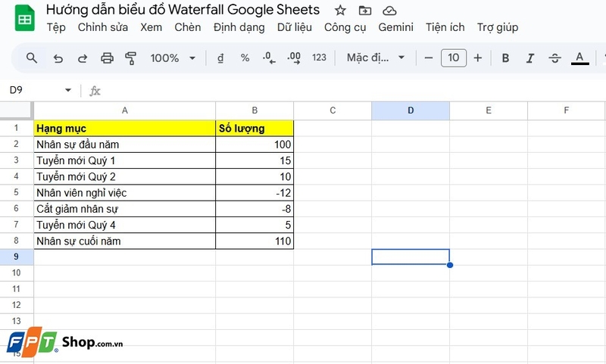Image resolution: width=606 pixels, height=364 pixels.
Task: Increase decimal places
Action: coord(294,58)
